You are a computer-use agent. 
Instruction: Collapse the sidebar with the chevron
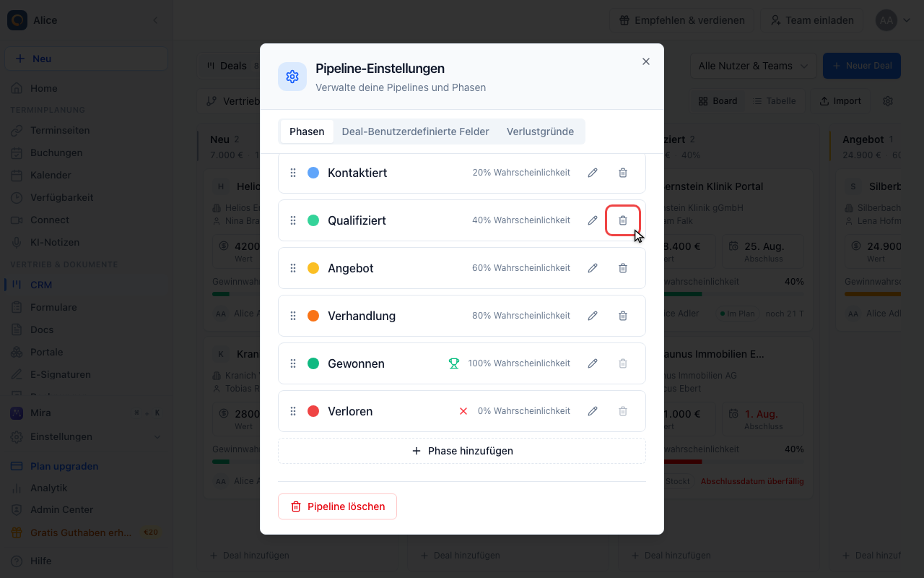(154, 20)
